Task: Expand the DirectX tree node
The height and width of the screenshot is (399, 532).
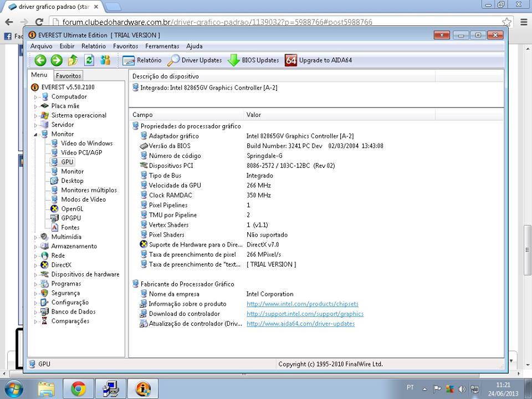Action: (35, 265)
